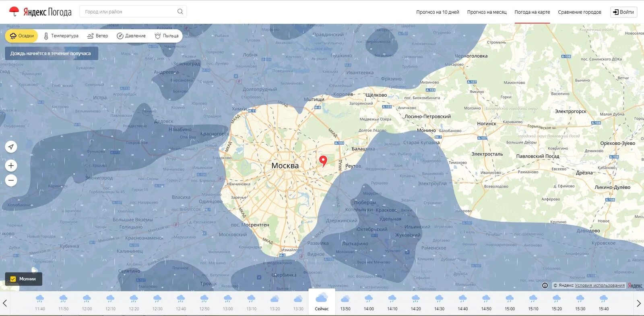Select the 15:10 forecast slot
Screen dimensions: 644x316
533,303
